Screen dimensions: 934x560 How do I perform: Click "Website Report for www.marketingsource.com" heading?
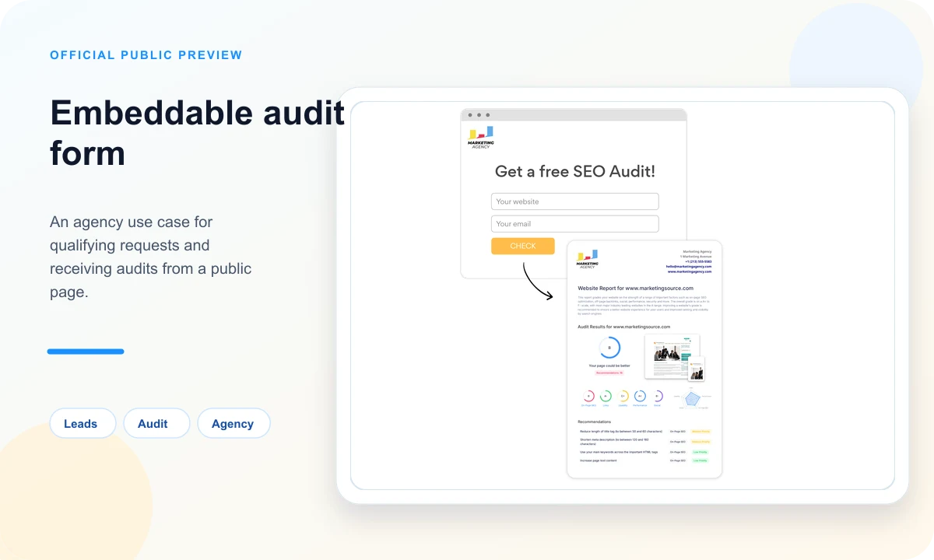635,288
